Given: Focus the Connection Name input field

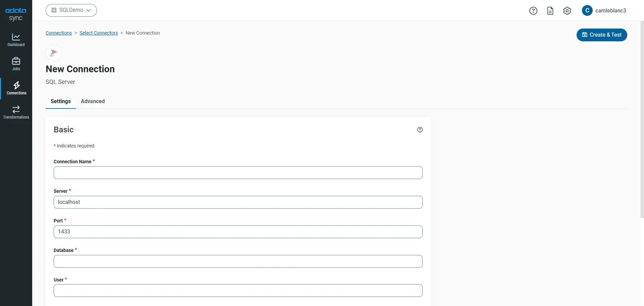Looking at the screenshot, I should [238, 173].
